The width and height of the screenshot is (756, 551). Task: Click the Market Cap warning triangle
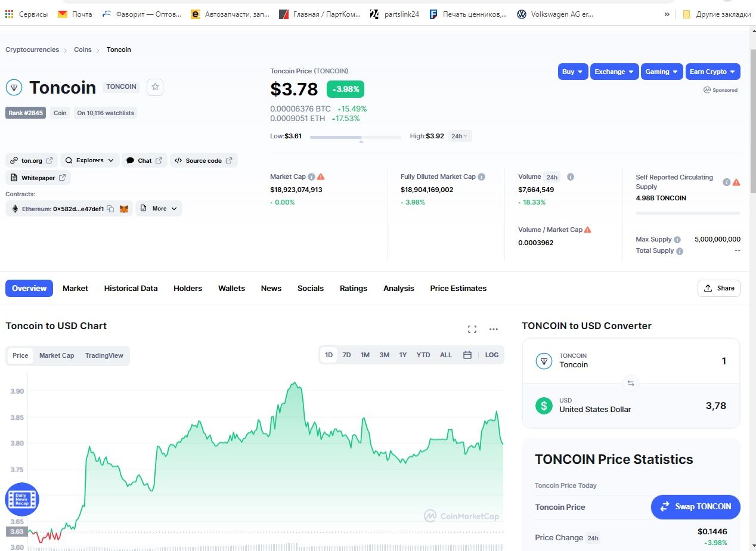[x=321, y=177]
